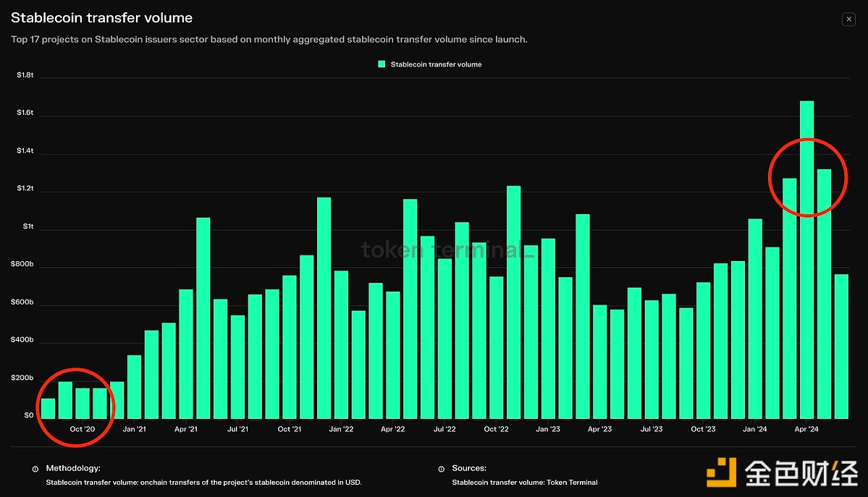Click the Jan '24 bar
The height and width of the screenshot is (497, 868).
pos(755,318)
